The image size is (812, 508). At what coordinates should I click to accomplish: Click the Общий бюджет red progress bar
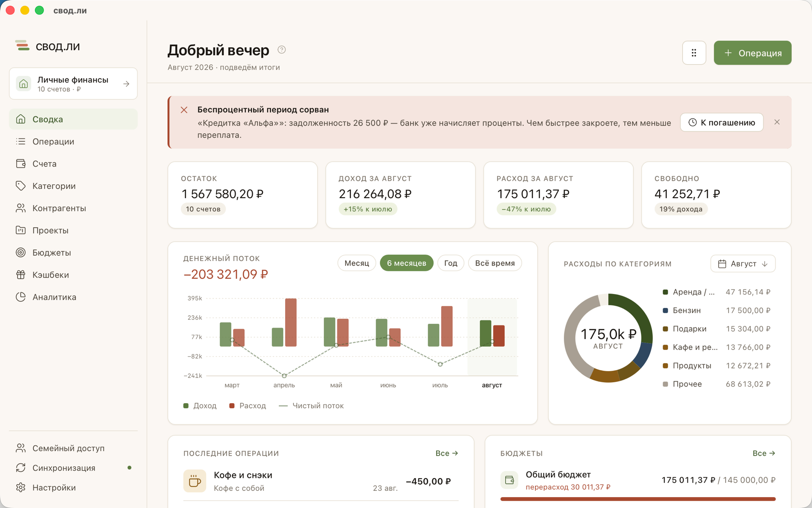point(638,499)
